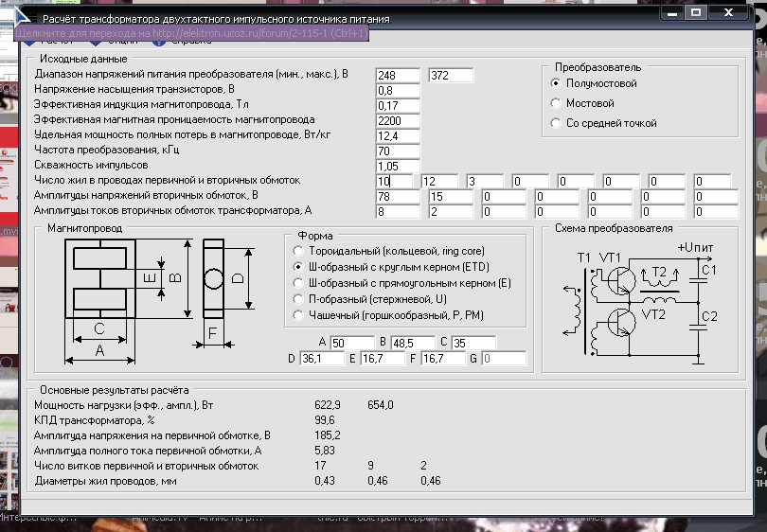Maximize the transformer calculator window

695,13
